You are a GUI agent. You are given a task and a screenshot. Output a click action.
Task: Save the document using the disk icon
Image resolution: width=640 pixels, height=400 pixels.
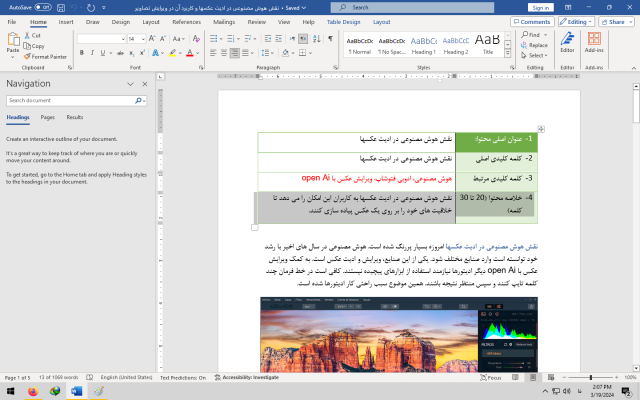tap(61, 7)
